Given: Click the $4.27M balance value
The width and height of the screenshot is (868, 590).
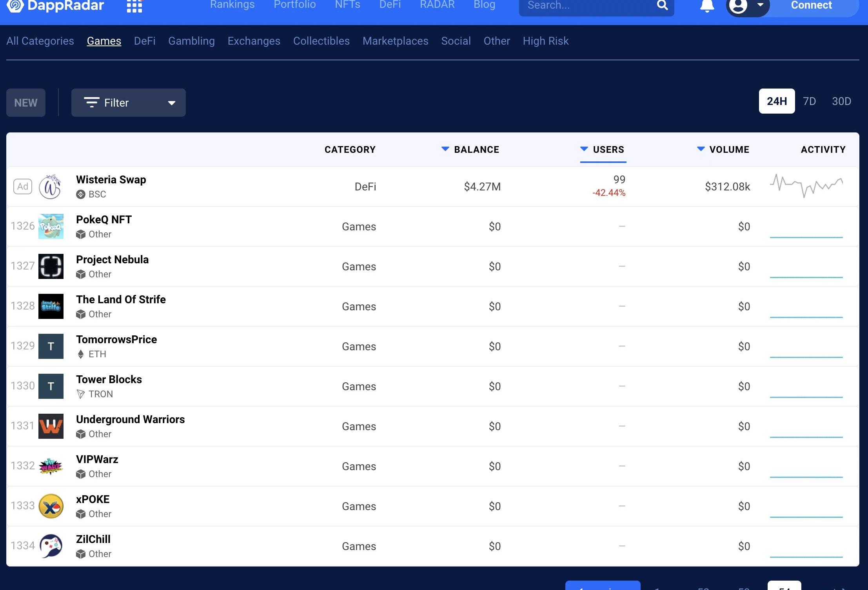Looking at the screenshot, I should tap(482, 186).
